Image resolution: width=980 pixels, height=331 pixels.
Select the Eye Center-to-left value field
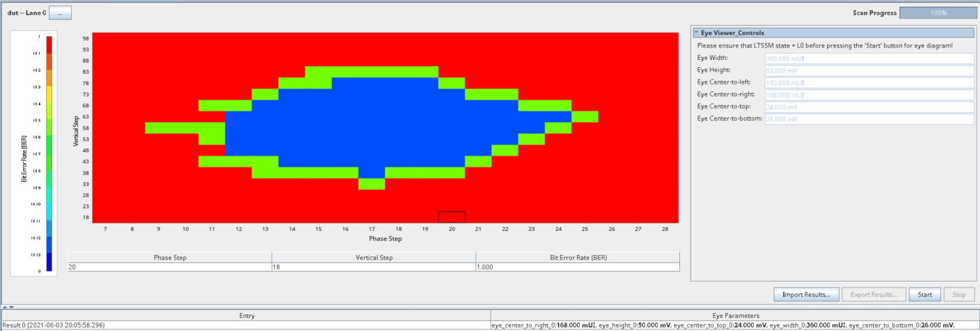point(869,82)
